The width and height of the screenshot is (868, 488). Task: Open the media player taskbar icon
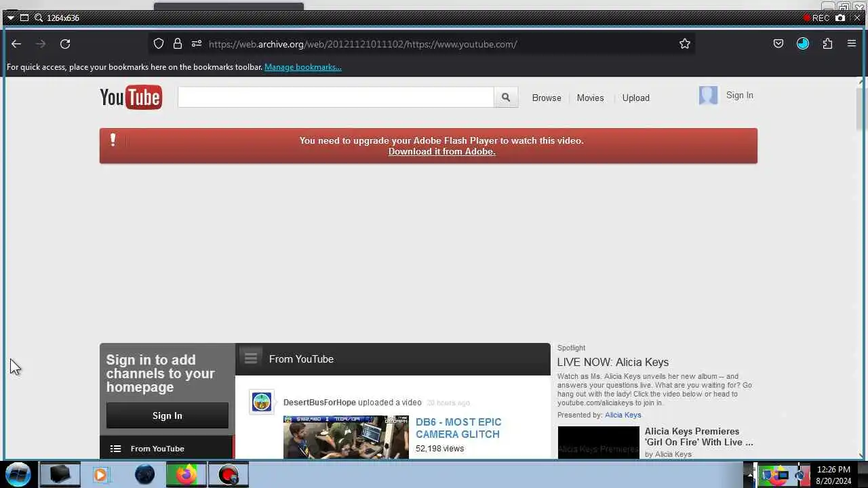tap(100, 474)
